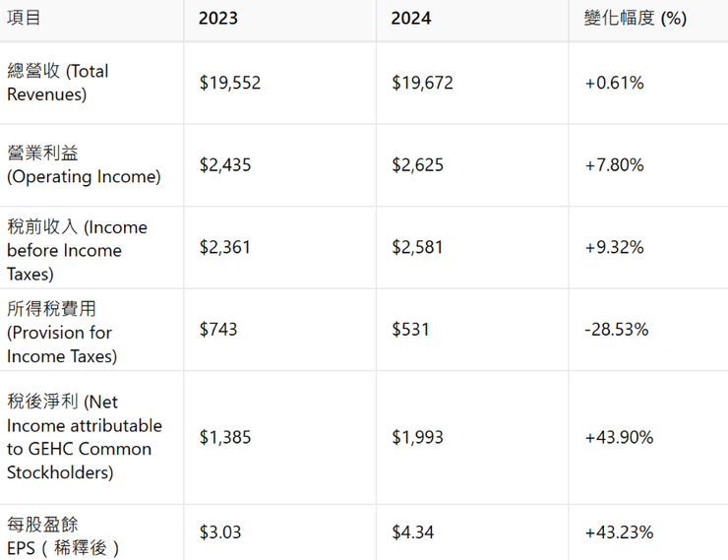Click the 總營收 (Total Revenues) row label
Image resolution: width=728 pixels, height=560 pixels.
point(58,83)
